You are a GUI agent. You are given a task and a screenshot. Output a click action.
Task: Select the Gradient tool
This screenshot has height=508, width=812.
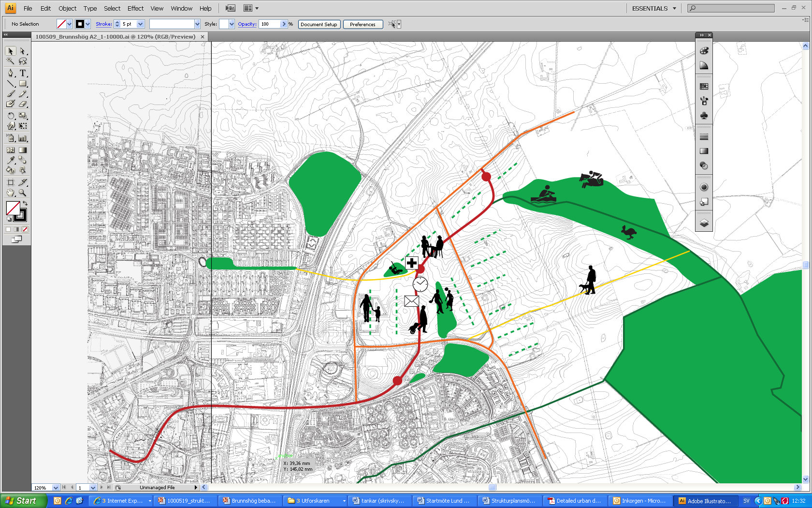[x=22, y=150]
